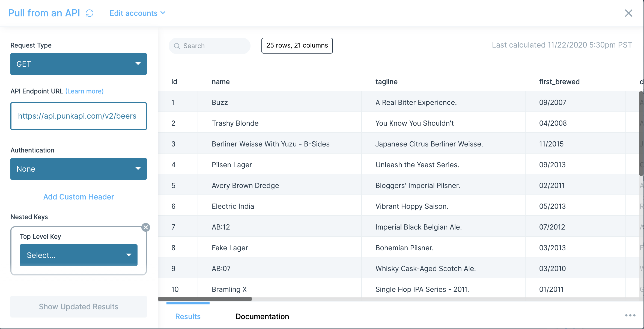
Task: Click the search magnifier icon
Action: click(x=177, y=46)
